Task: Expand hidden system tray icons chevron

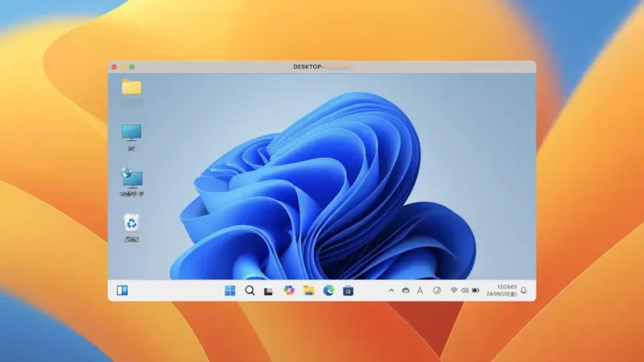Action: pyautogui.click(x=391, y=290)
